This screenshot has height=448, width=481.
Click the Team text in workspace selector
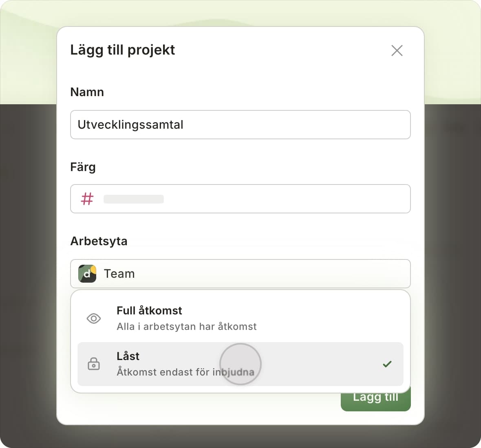click(119, 274)
